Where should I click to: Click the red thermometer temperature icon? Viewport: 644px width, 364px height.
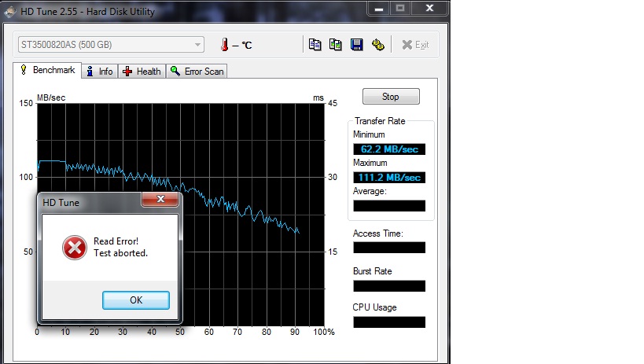point(224,44)
